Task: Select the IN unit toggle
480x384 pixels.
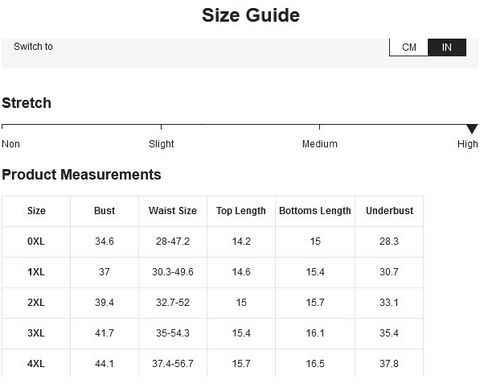Action: tap(447, 47)
